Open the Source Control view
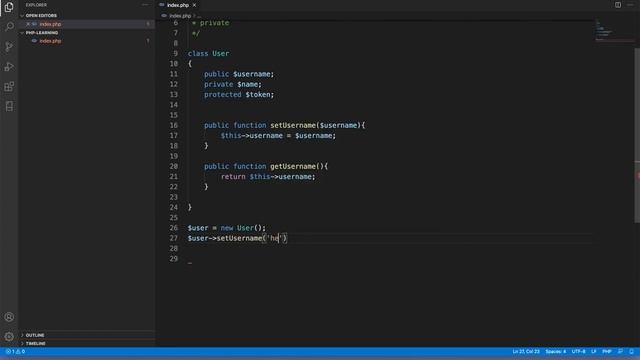640x360 pixels. (9, 47)
